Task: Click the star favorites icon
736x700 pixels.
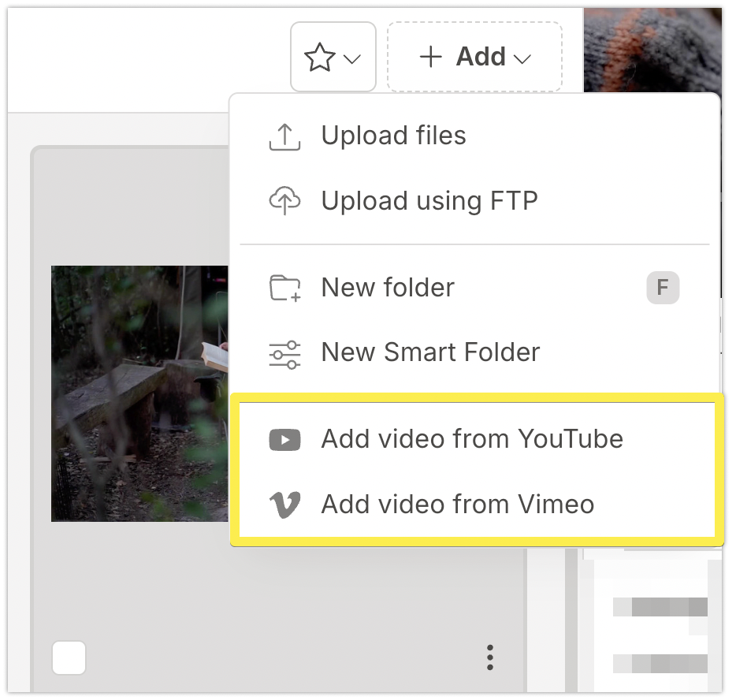Action: point(320,58)
